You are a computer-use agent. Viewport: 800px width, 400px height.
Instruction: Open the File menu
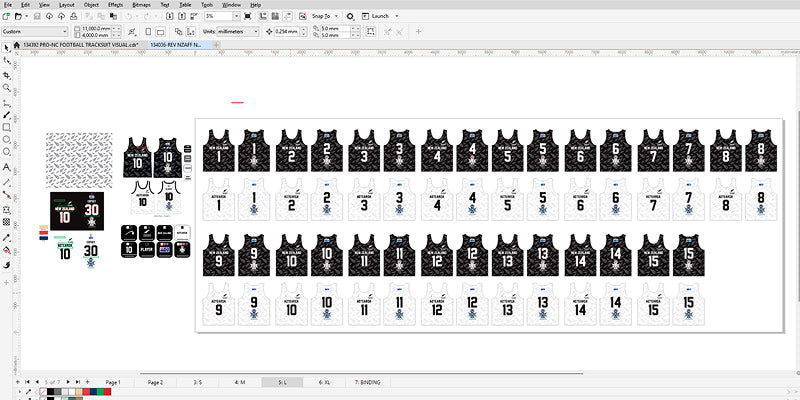[x=8, y=5]
